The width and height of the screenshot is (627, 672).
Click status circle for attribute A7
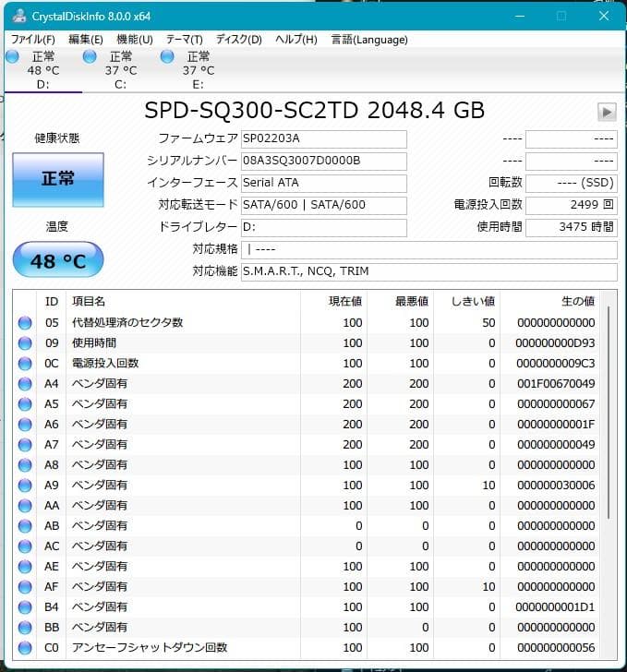coord(25,444)
